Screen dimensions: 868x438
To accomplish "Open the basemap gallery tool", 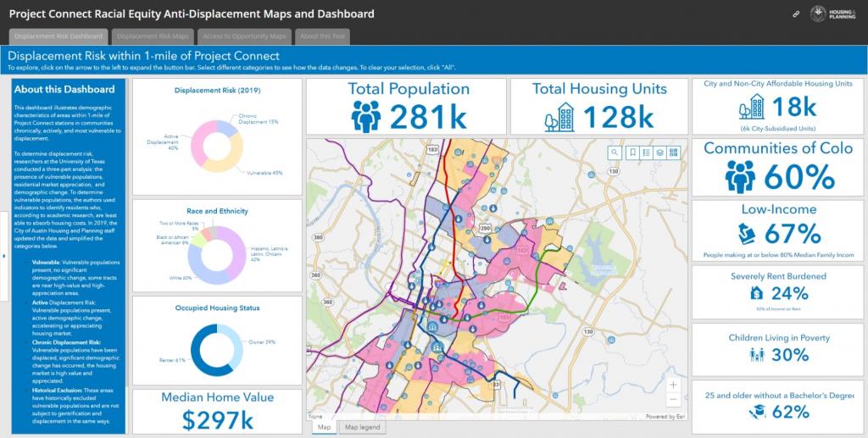I will (674, 152).
